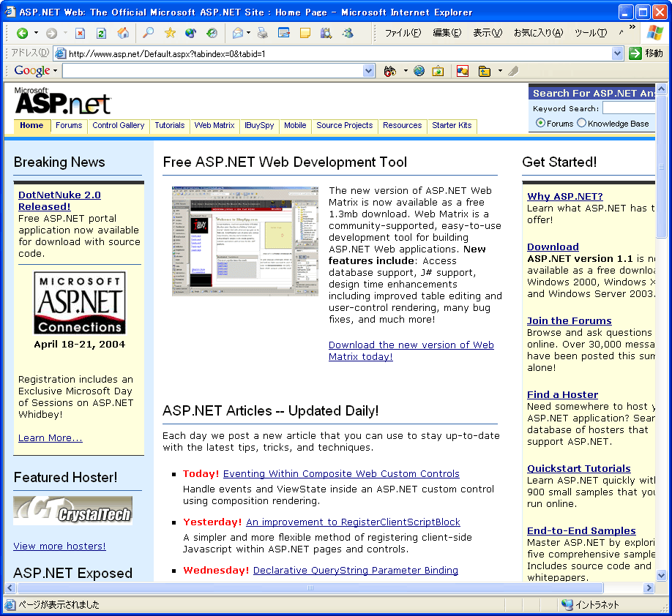Open RegisterClientScriptBlock improvement article link
672x616 pixels.
353,522
